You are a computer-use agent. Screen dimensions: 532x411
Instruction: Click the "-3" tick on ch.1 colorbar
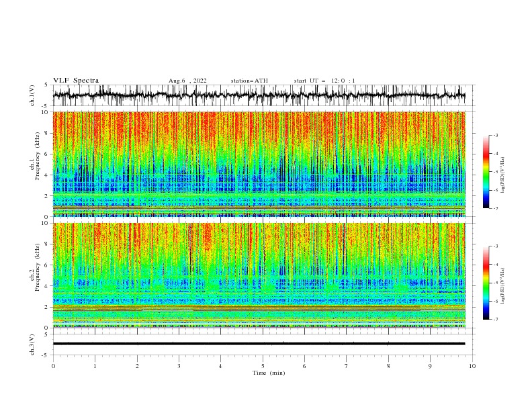(x=496, y=135)
